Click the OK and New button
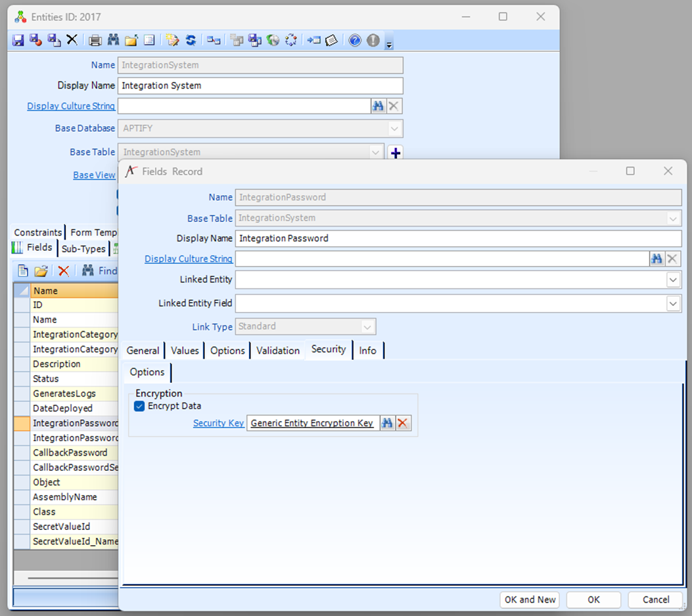The width and height of the screenshot is (692, 616). (x=530, y=600)
